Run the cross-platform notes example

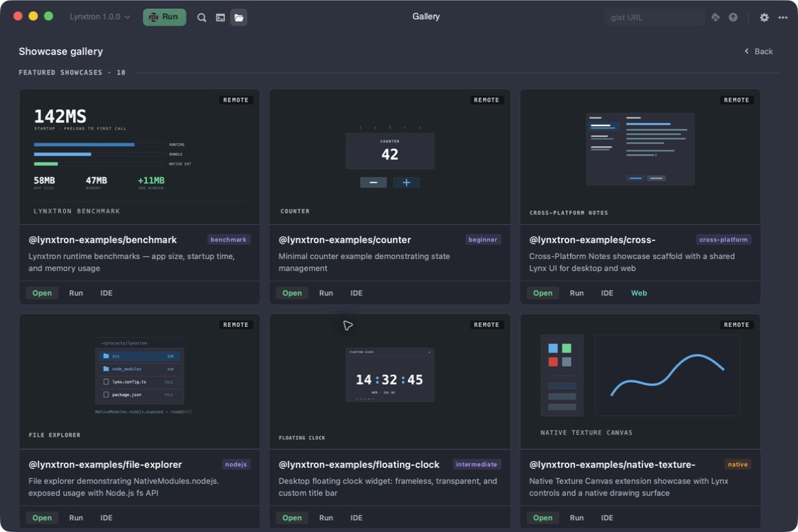click(576, 293)
